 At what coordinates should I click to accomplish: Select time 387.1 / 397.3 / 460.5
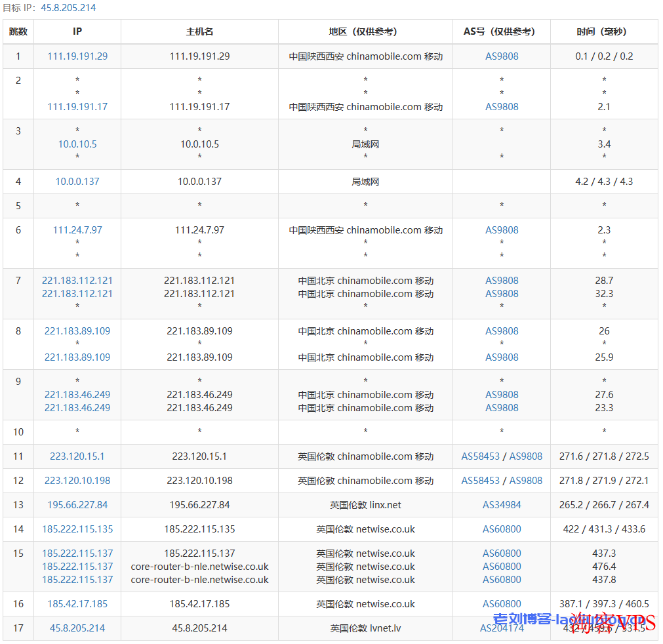(x=604, y=604)
